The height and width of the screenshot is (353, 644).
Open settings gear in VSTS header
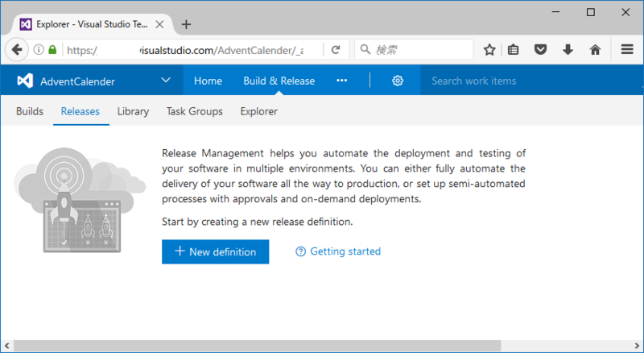pyautogui.click(x=397, y=81)
